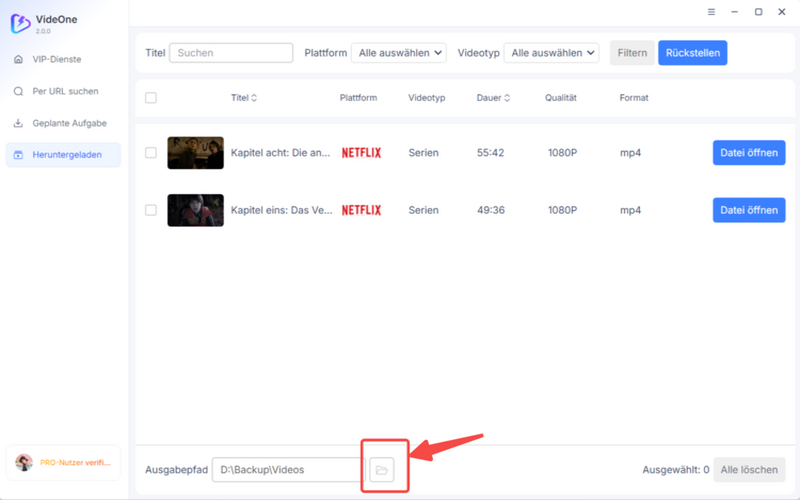800x500 pixels.
Task: Click the Per URL suchen magnifier icon
Action: point(18,91)
